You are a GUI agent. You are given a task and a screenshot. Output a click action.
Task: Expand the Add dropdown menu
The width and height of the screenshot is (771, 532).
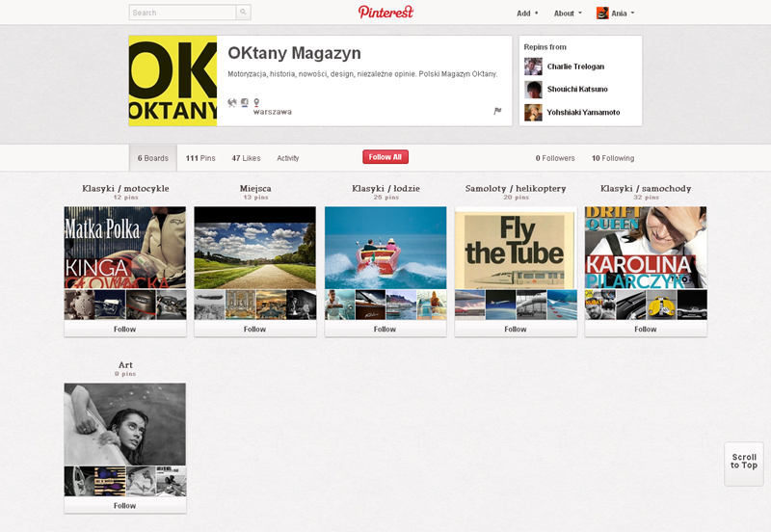[527, 13]
